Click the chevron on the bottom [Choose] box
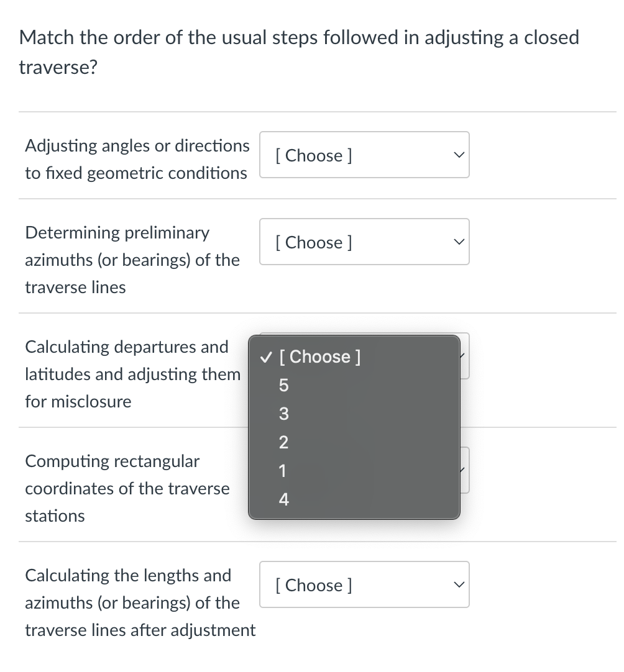 [x=459, y=584]
